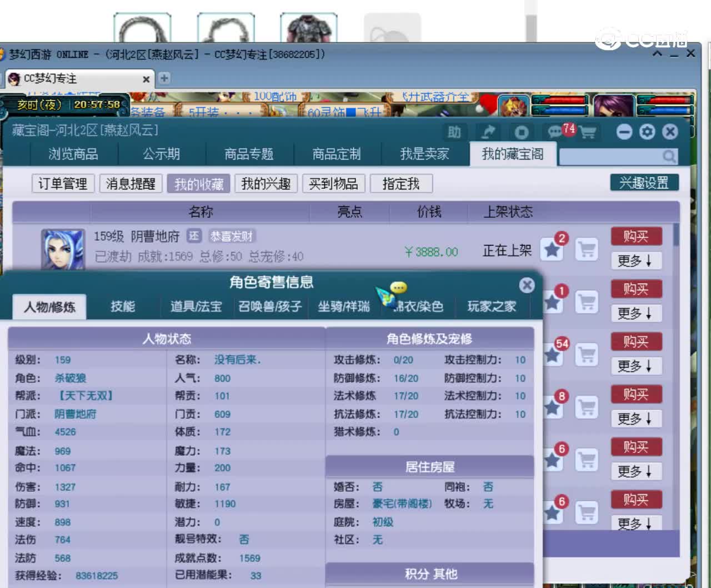Click the favorite star with badge 1
The image size is (711, 588).
552,302
